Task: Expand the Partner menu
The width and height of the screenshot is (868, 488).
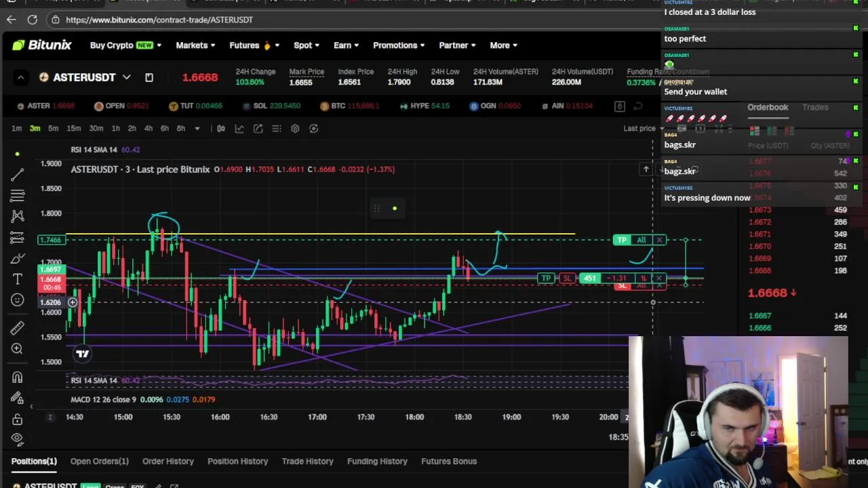Action: coord(457,45)
